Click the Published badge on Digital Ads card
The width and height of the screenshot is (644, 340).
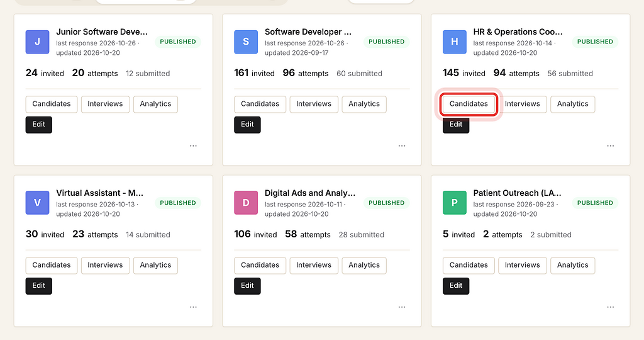[387, 203]
